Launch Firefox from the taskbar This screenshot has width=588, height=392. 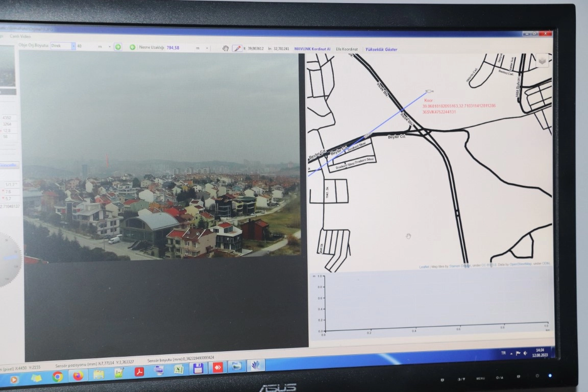coord(78,376)
